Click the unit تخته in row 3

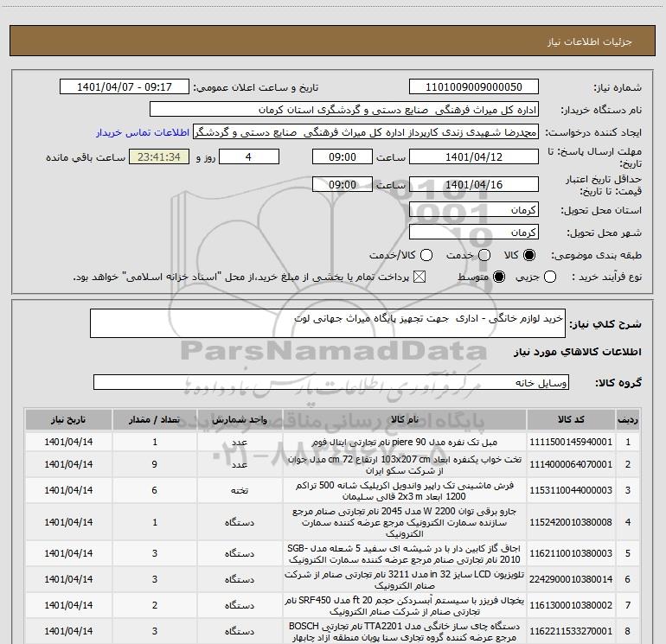click(x=240, y=490)
